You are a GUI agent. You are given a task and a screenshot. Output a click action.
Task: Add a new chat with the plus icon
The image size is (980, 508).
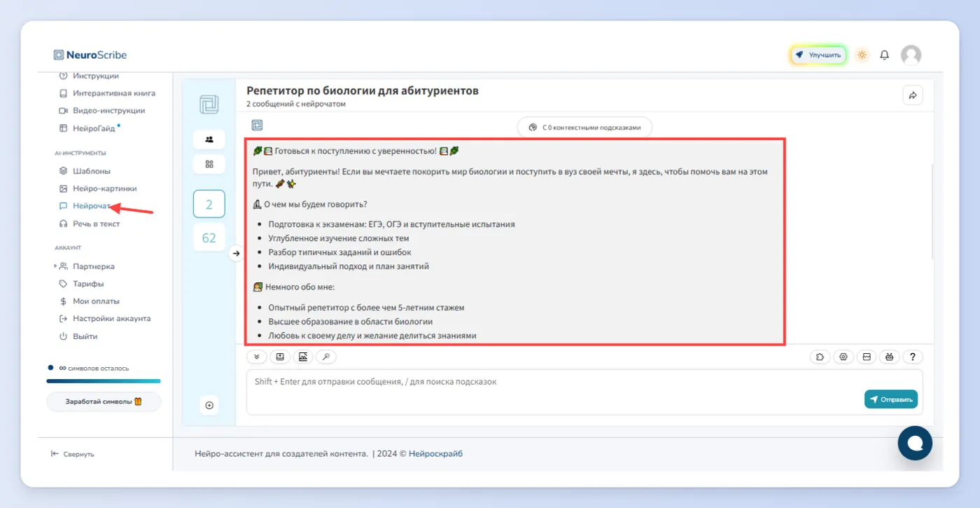pos(209,405)
